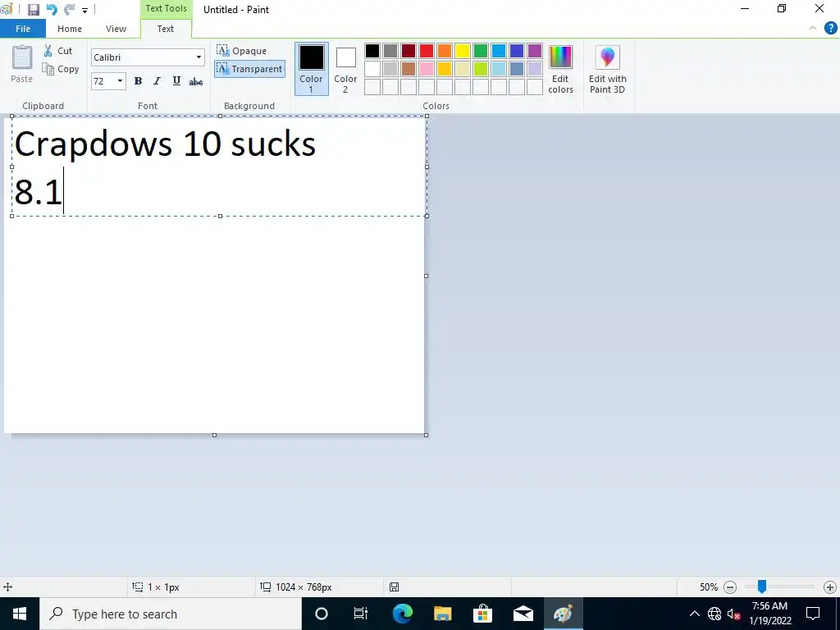Open the font size 72 dropdown

tap(120, 81)
